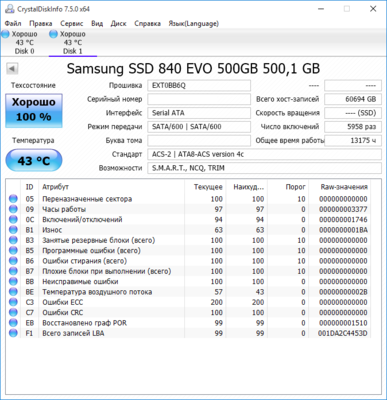Click the Текущее column header

[x=205, y=187]
